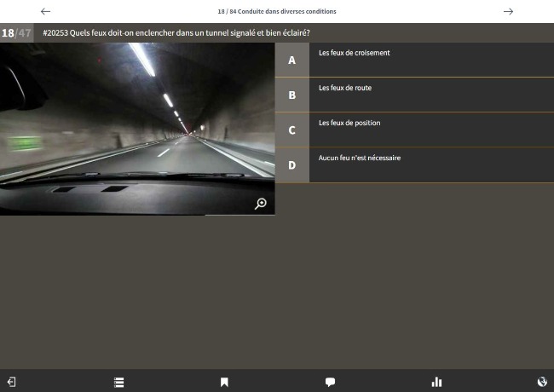Click the 18/47 question counter
Viewport: 554px width, 392px height.
coord(16,33)
